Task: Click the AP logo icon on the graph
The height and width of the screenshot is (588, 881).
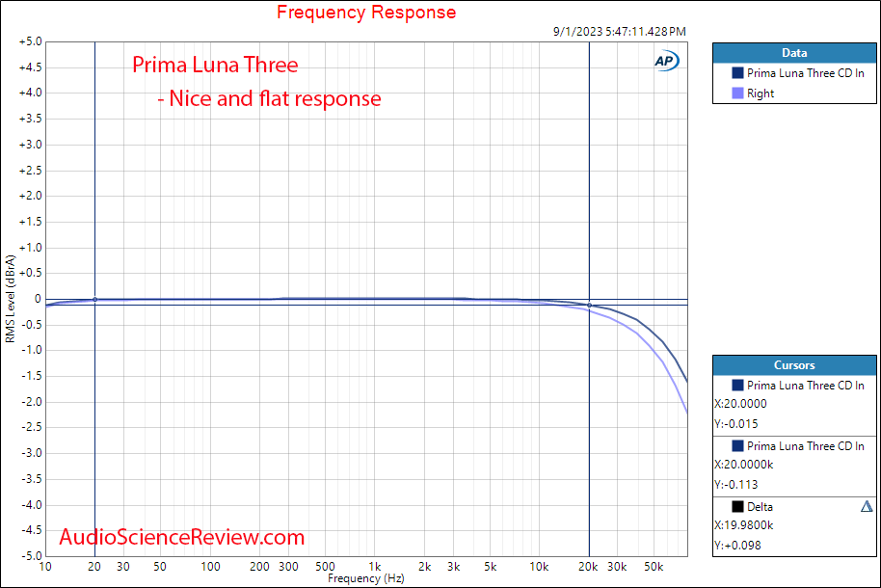Action: [666, 61]
